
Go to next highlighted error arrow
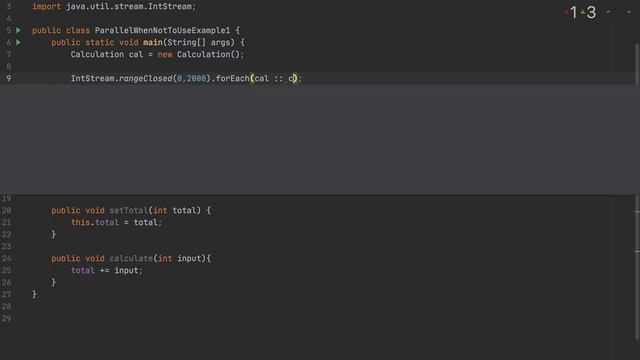click(629, 12)
